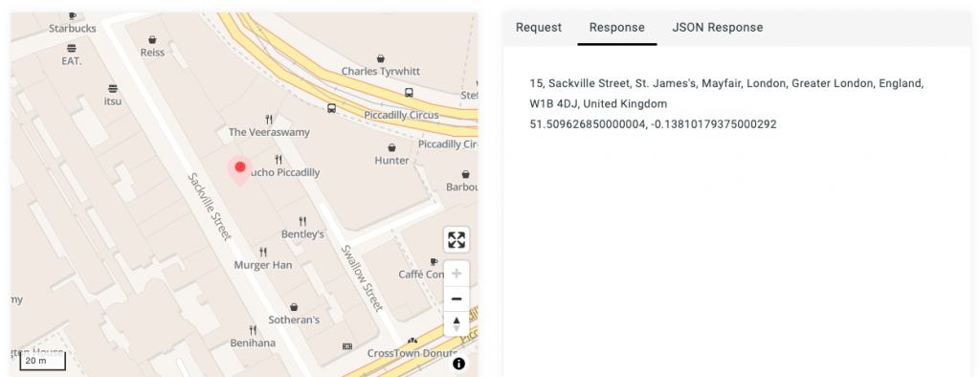The height and width of the screenshot is (377, 980).
Task: Click the fullscreen map icon
Action: tap(457, 240)
